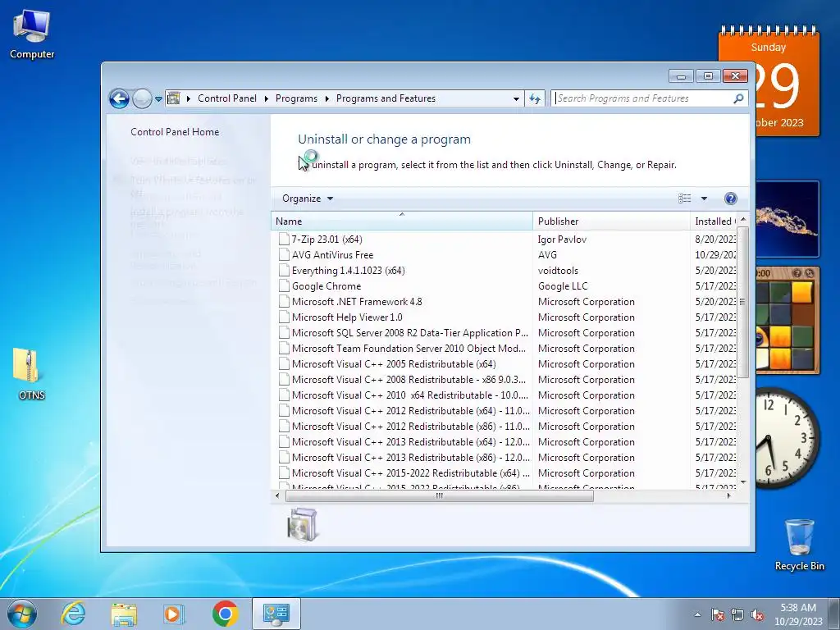Select Visual C++ 2005 Redistributable (x64) entry

pyautogui.click(x=394, y=363)
